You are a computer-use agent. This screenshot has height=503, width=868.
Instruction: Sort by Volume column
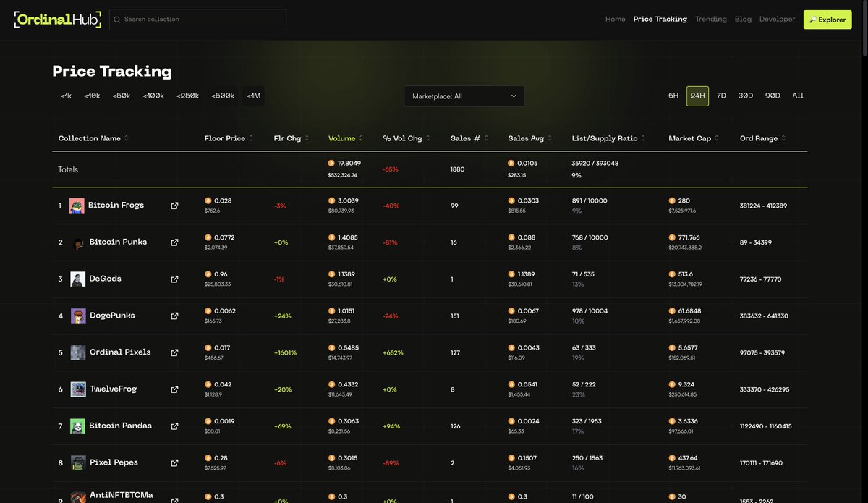pos(346,138)
